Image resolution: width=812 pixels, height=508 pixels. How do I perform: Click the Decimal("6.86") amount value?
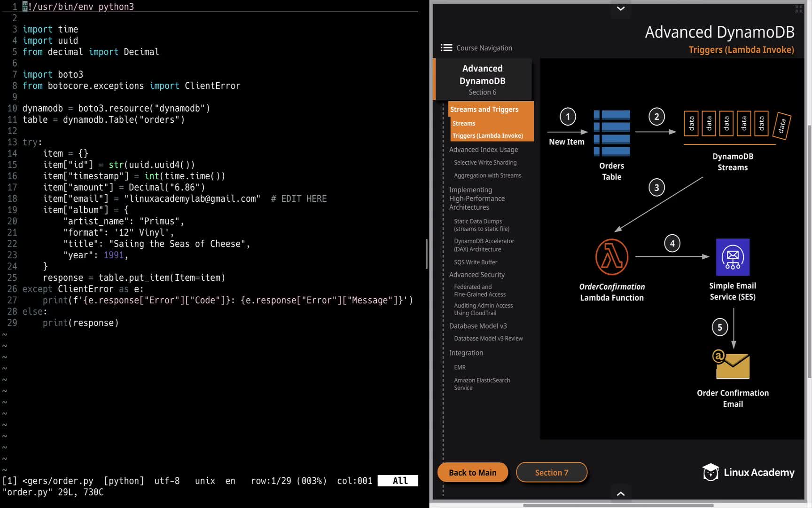pyautogui.click(x=167, y=187)
